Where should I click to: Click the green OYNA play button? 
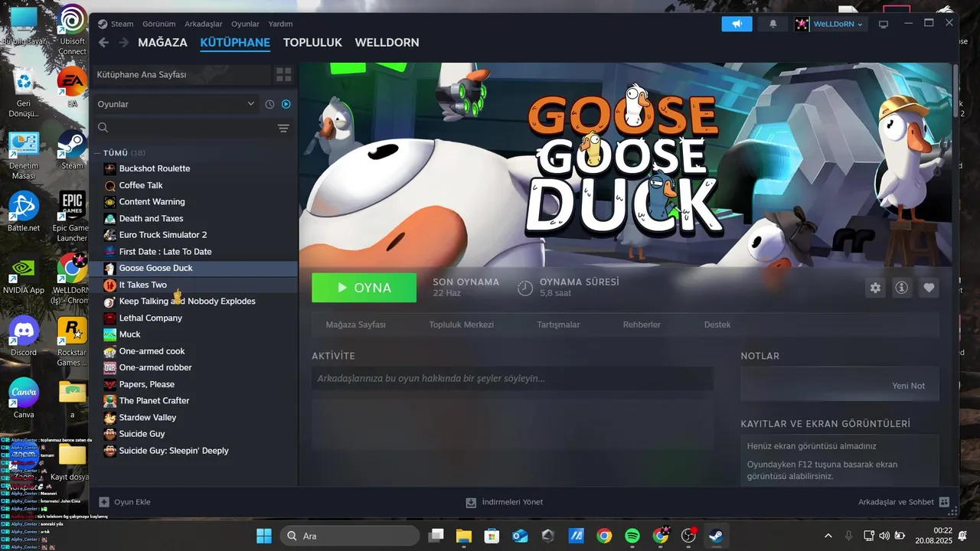(x=364, y=288)
